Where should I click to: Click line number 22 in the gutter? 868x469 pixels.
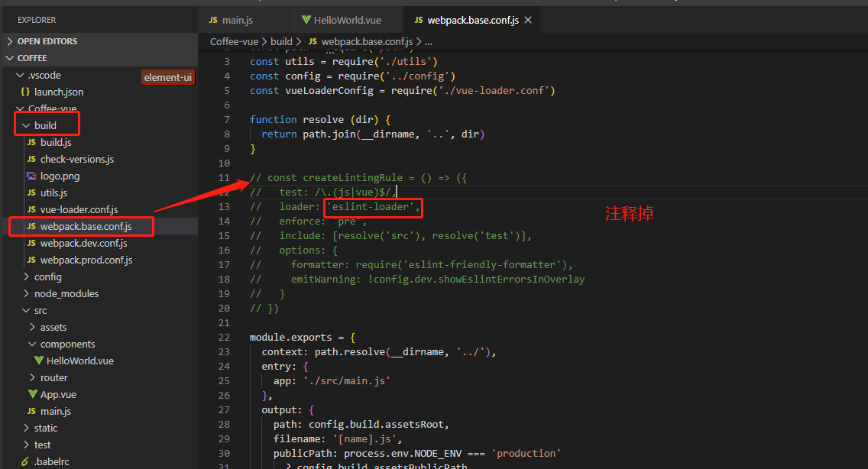coord(224,337)
